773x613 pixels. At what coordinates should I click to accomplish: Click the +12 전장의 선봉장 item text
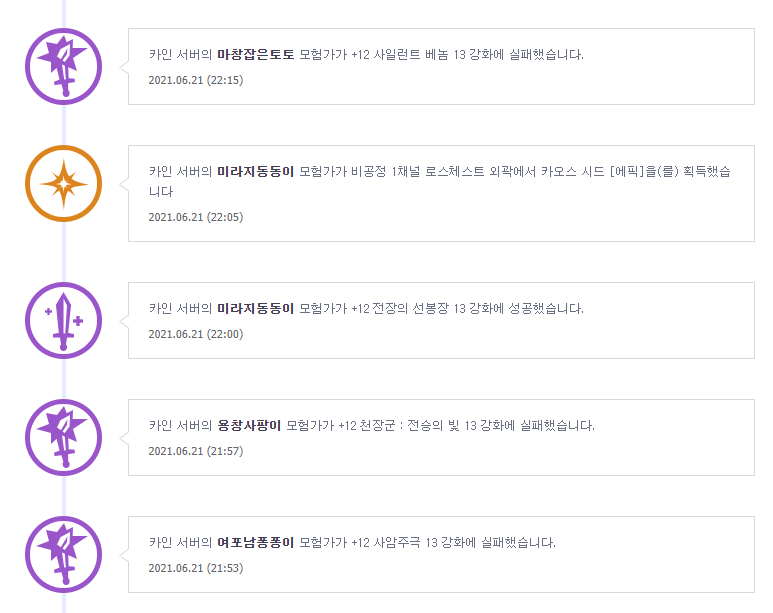(x=400, y=309)
